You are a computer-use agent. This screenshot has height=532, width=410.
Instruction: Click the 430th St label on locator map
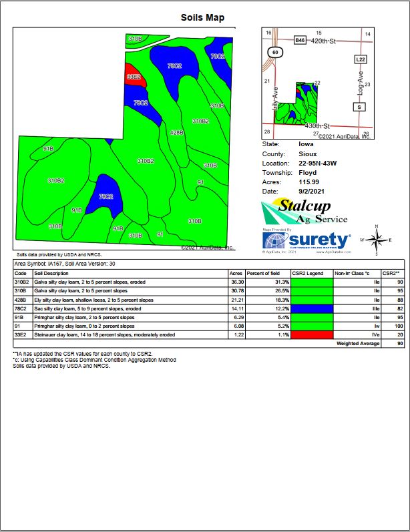coord(317,126)
